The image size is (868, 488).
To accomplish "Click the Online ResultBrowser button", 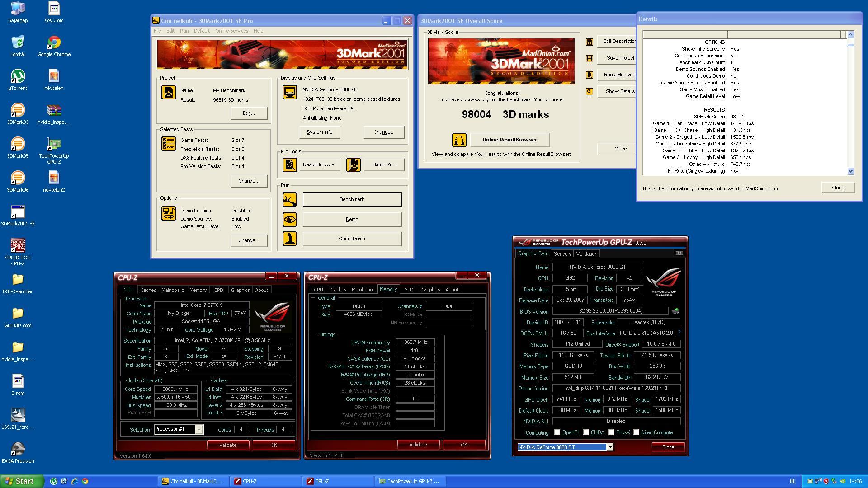I will [x=510, y=140].
